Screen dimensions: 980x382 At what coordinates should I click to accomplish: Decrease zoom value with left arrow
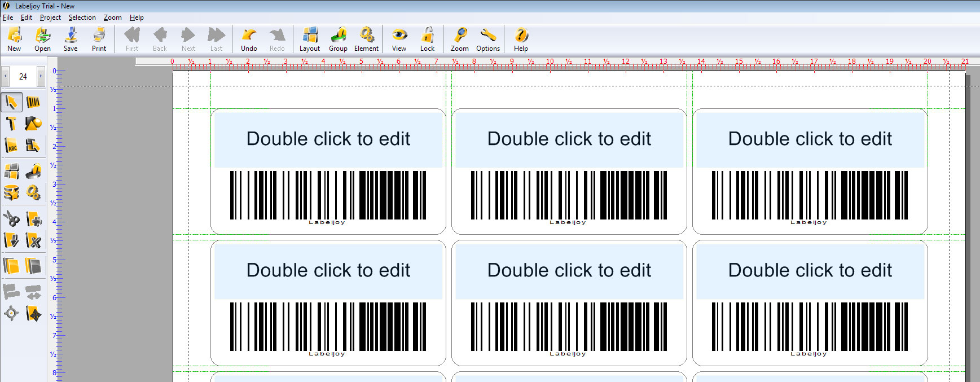click(x=6, y=76)
